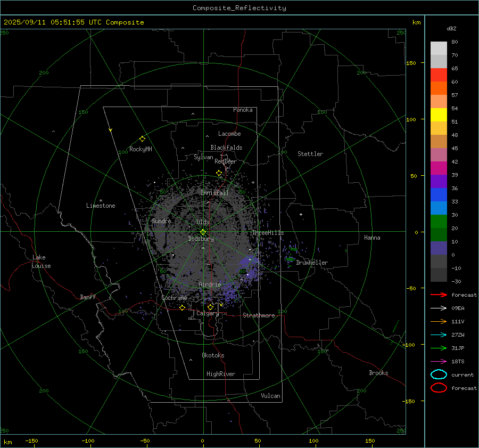This screenshot has width=479, height=448.
Task: Click the Innisfail label
Action: (x=214, y=193)
